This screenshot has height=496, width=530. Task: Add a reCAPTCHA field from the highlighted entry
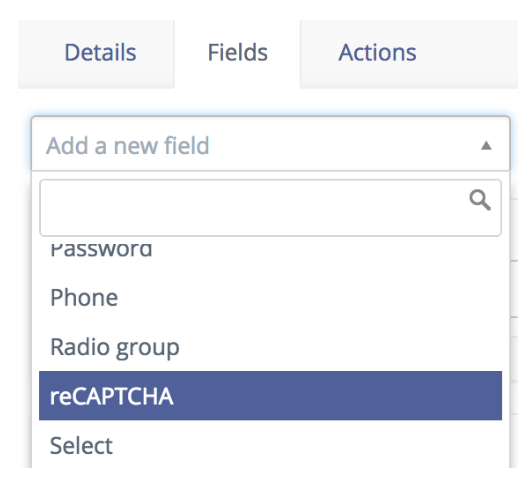point(270,396)
